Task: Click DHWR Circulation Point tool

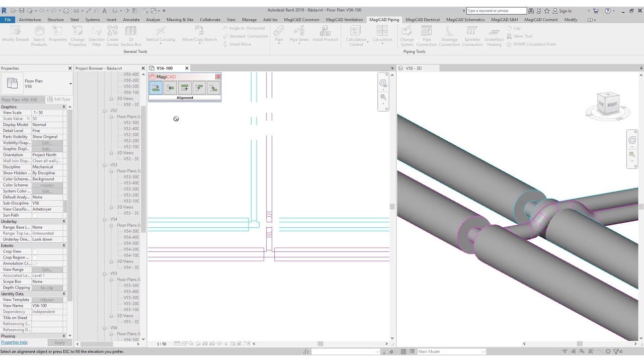Action: pos(532,44)
